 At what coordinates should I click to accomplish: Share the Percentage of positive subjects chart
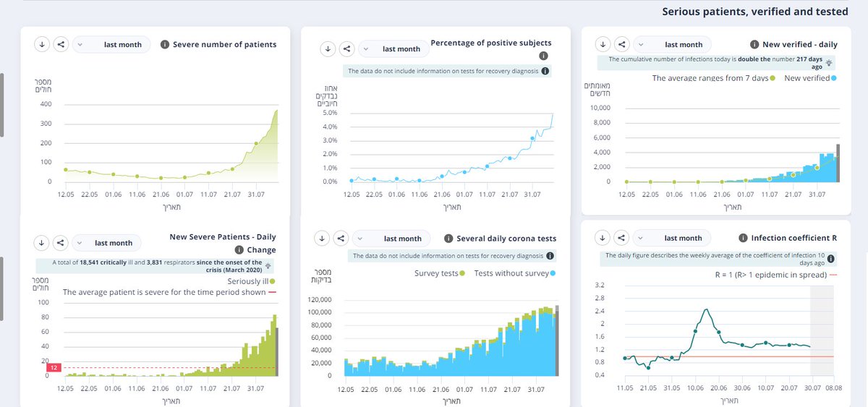pyautogui.click(x=347, y=48)
